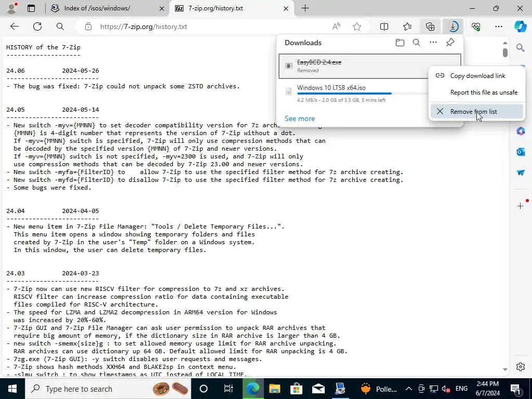The image size is (532, 399).
Task: Open Microsoft Store from taskbar
Action: click(x=296, y=389)
